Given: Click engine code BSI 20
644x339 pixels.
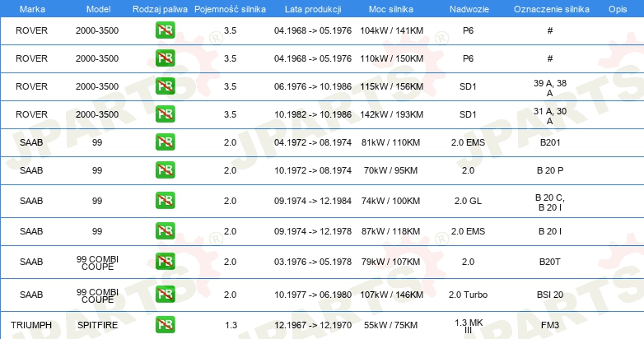Looking at the screenshot, I should pos(550,295).
